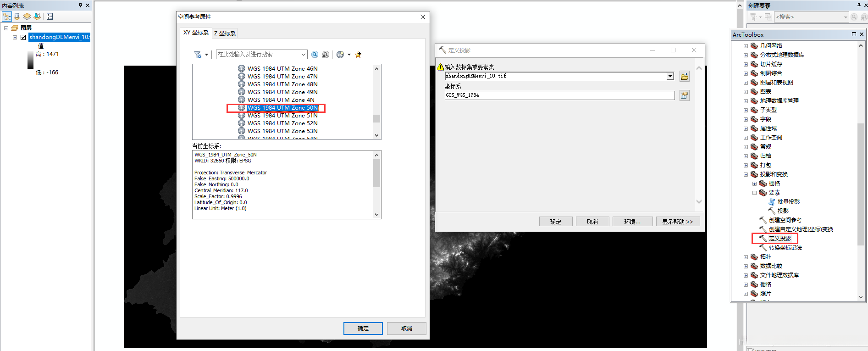Click the spatial filter funnel icon

click(198, 55)
